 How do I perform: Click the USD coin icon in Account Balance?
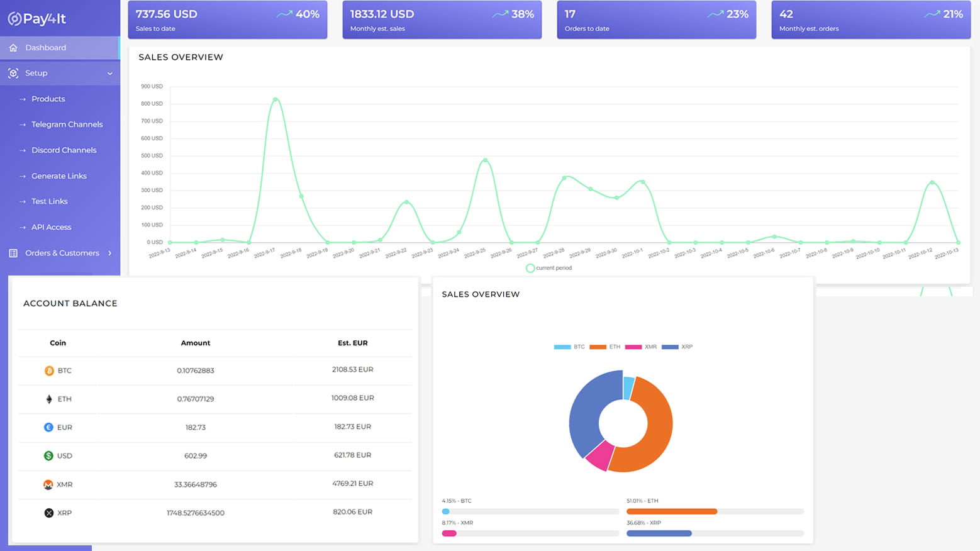point(48,455)
